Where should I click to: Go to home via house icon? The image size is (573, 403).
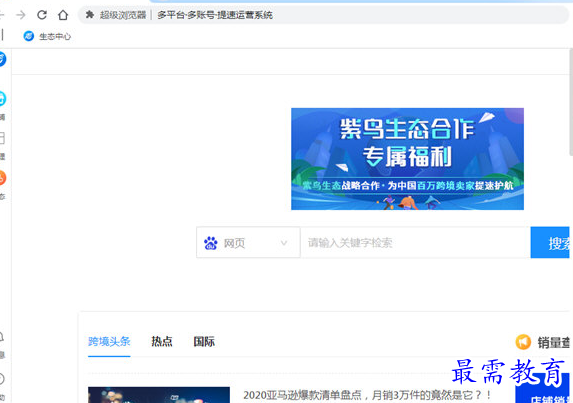click(x=63, y=15)
